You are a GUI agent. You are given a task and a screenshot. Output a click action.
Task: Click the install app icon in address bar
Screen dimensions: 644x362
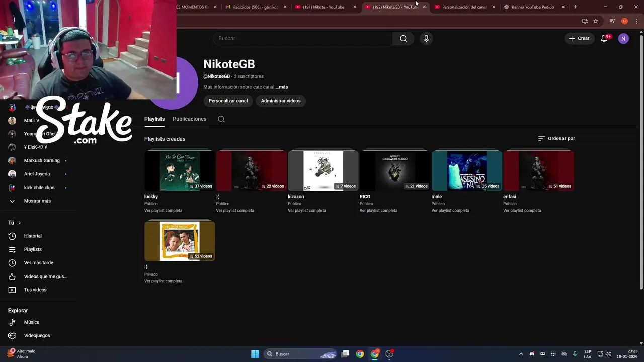pos(585,21)
